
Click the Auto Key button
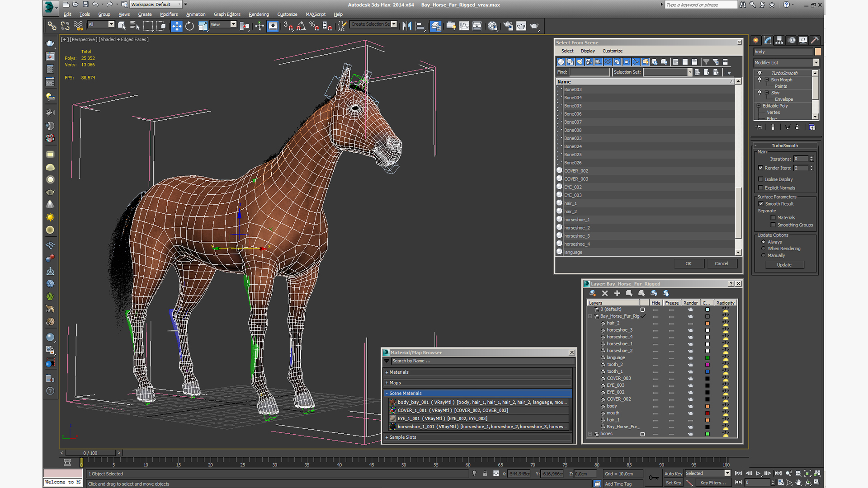673,474
